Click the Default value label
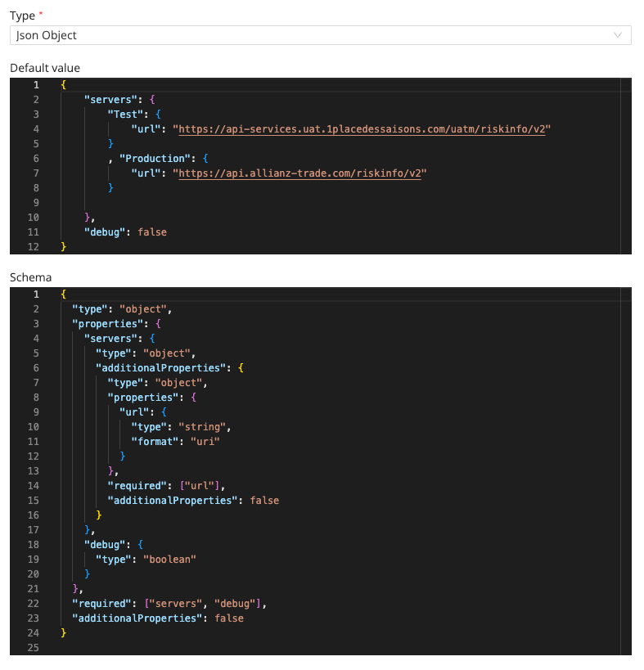 click(x=45, y=68)
